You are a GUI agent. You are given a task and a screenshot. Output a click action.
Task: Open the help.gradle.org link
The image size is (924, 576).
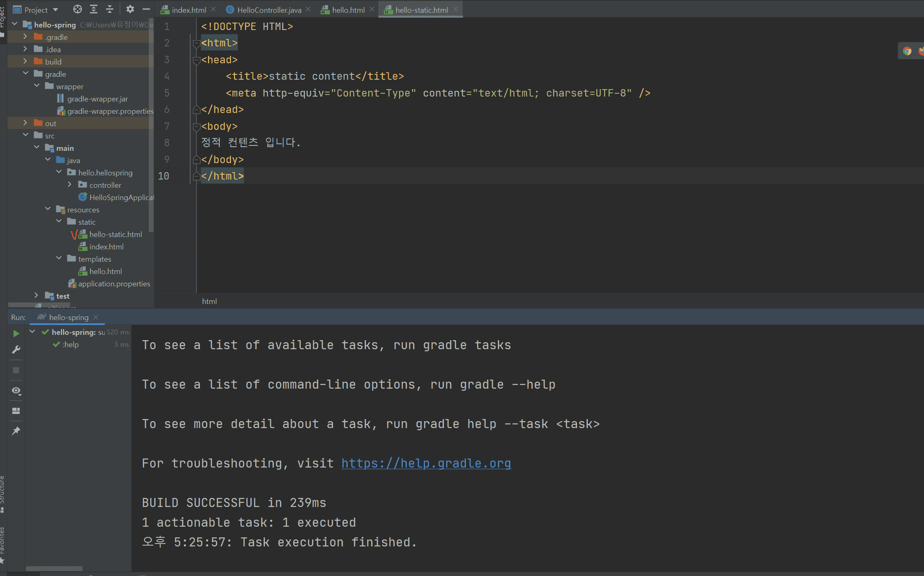pos(426,463)
